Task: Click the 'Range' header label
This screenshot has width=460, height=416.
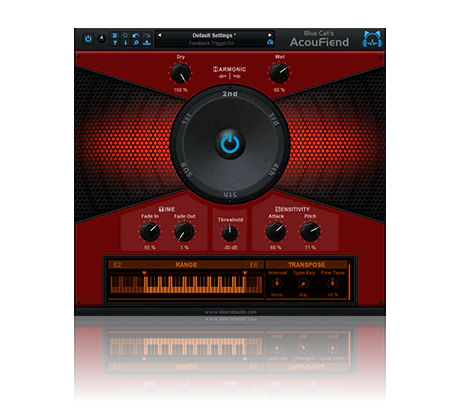Action: click(186, 265)
